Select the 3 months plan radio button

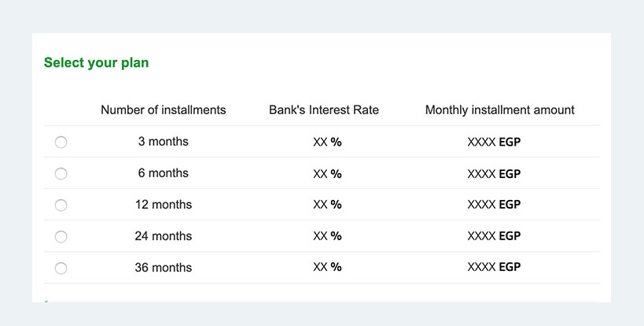[61, 143]
